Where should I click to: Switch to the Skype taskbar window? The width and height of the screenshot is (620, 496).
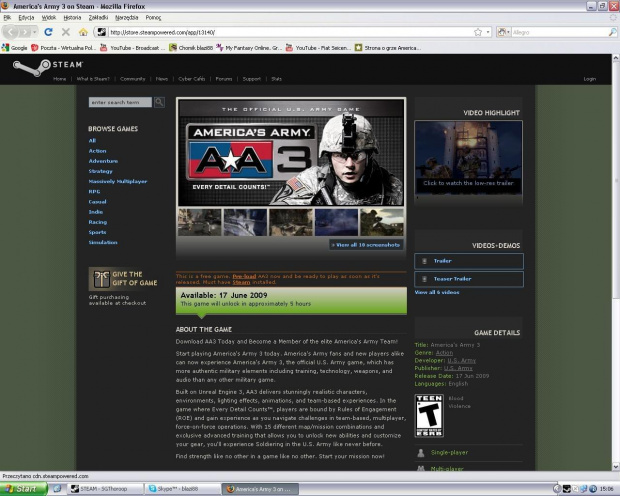[x=182, y=489]
